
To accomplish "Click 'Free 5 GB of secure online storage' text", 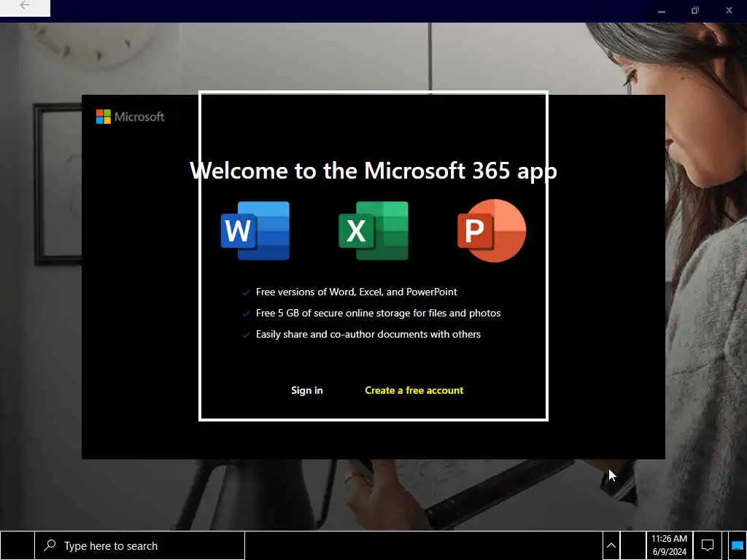I will 379,313.
